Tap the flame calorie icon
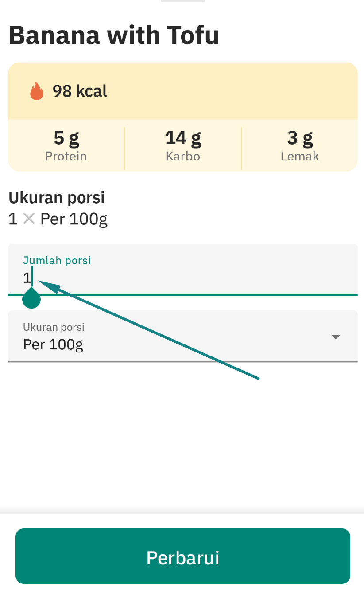 pyautogui.click(x=37, y=91)
